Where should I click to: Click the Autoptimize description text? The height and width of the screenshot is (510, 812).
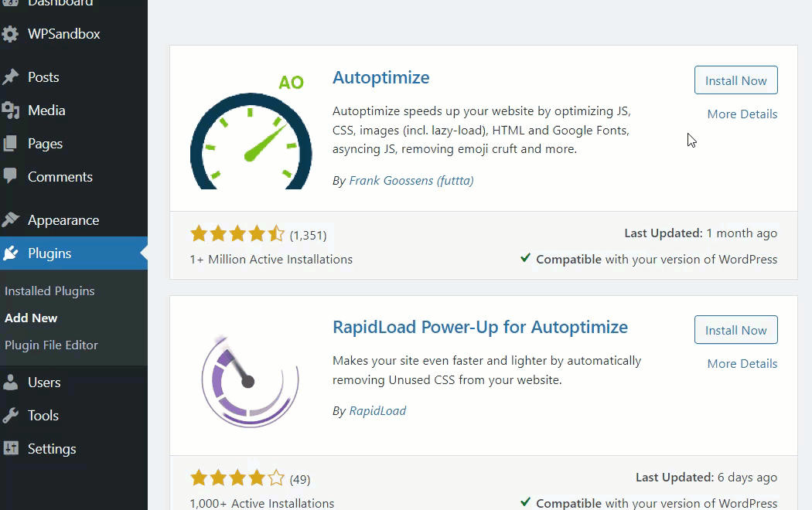482,130
